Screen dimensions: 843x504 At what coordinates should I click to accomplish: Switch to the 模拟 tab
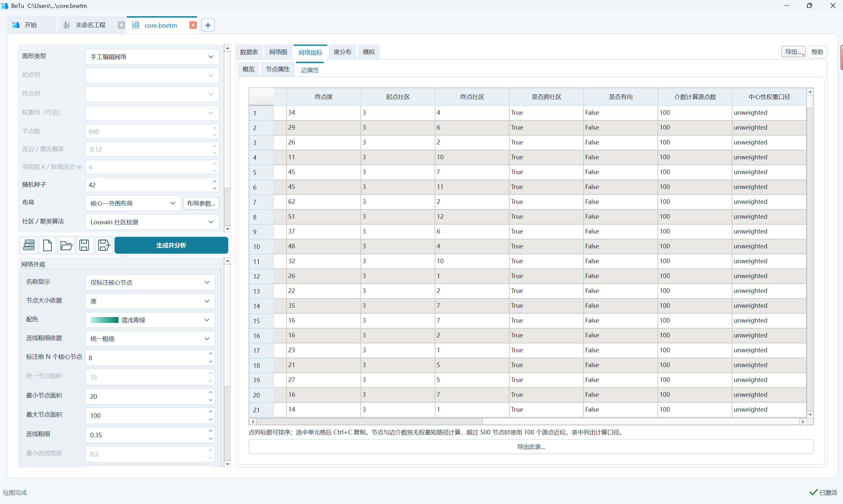[369, 52]
